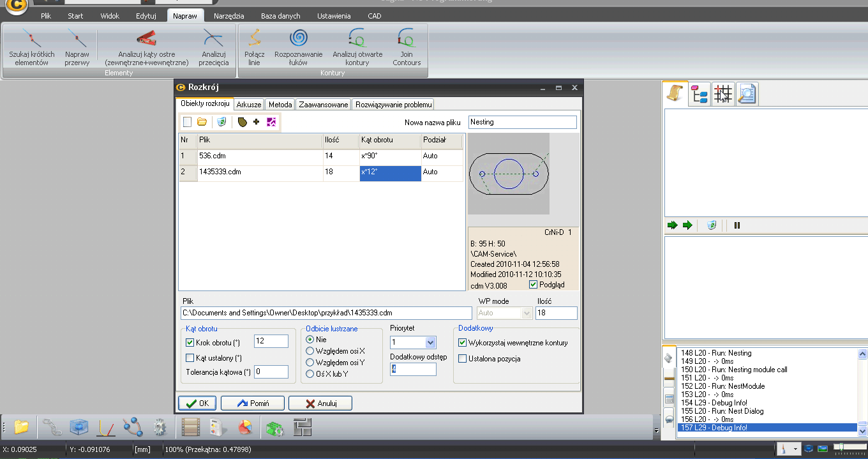Click the curve graph icon in bottom toolbar
Viewport: 868px width, 459px height.
click(x=105, y=426)
